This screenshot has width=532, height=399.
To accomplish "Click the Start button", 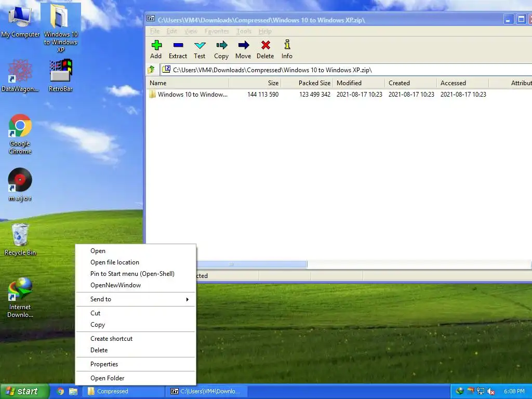I will pyautogui.click(x=24, y=391).
